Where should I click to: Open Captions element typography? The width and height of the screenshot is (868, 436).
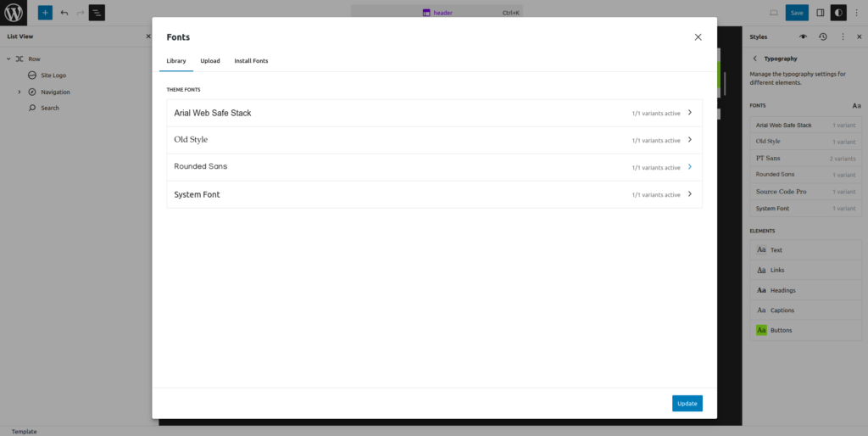[x=805, y=310]
